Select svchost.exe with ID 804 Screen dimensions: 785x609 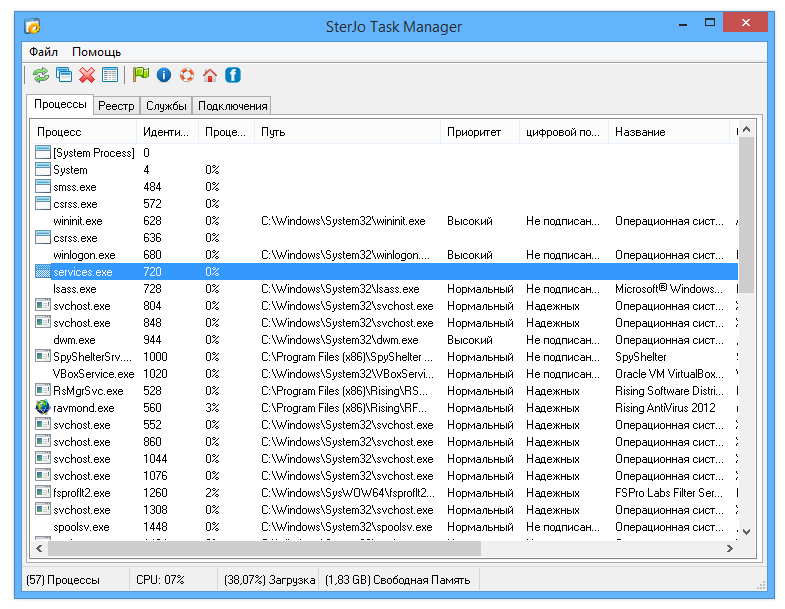385,306
